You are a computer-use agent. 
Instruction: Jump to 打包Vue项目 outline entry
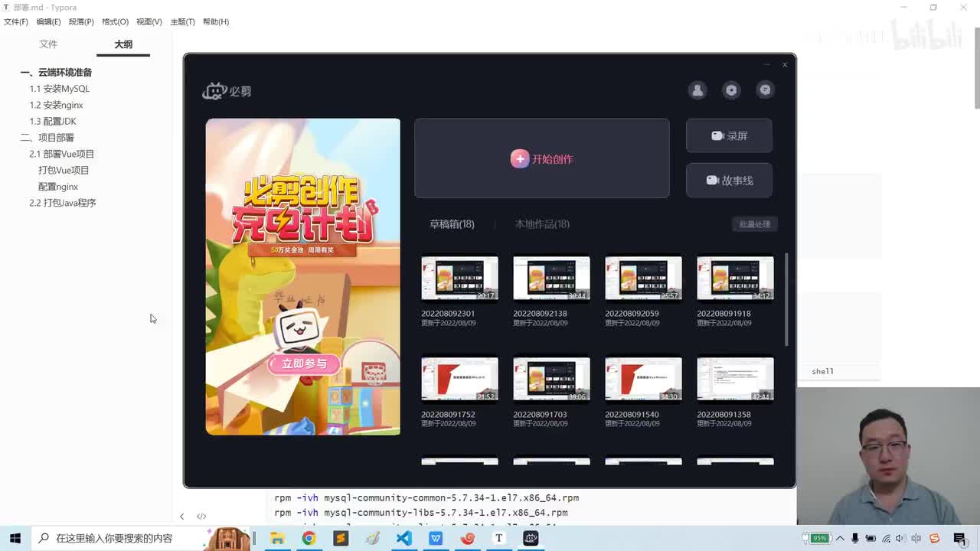[x=64, y=171]
